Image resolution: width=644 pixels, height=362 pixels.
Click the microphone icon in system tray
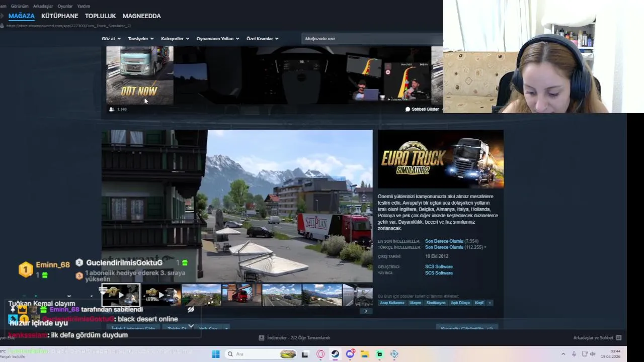[x=574, y=354]
